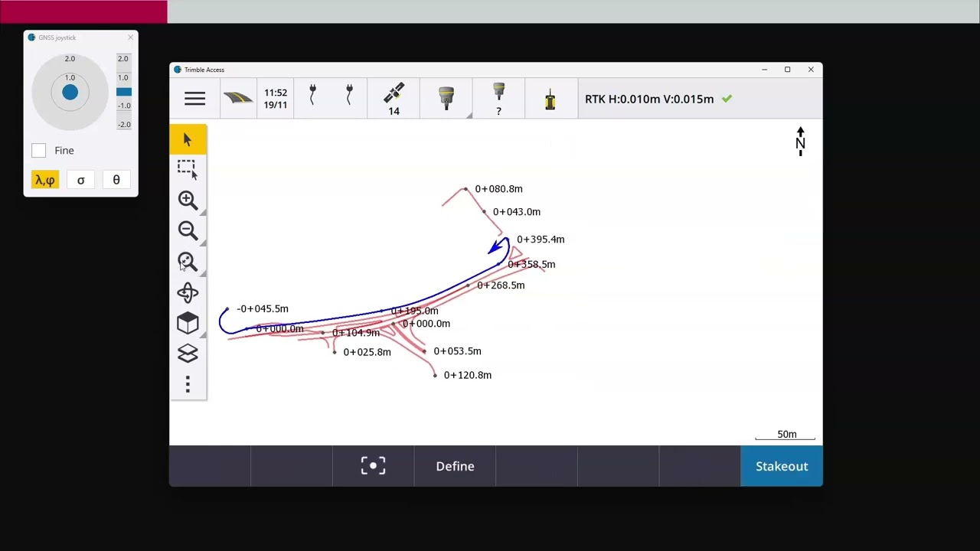Click the yellow controller instrument icon
This screenshot has width=980, height=551.
pyautogui.click(x=550, y=99)
